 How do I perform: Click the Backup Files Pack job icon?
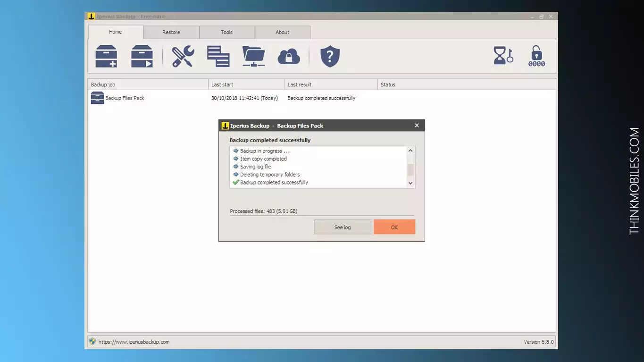97,98
